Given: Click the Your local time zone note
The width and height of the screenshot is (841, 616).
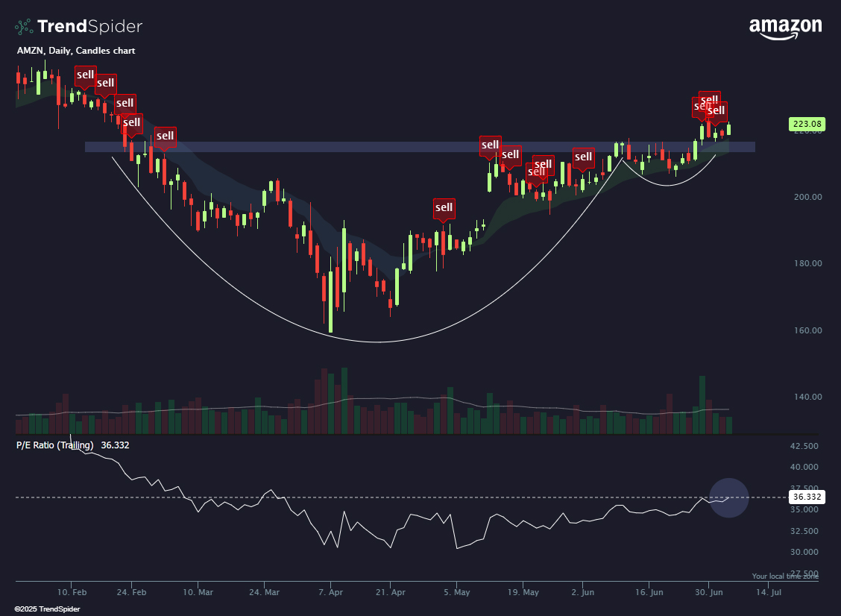Looking at the screenshot, I should point(785,576).
